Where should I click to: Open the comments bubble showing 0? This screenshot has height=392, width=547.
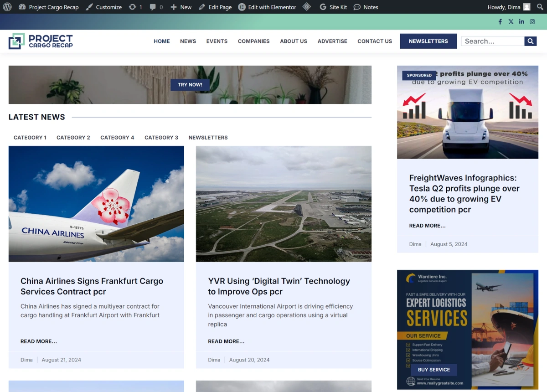(x=156, y=7)
